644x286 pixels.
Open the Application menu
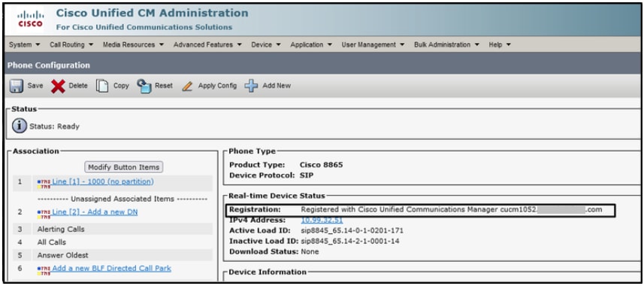pos(311,44)
